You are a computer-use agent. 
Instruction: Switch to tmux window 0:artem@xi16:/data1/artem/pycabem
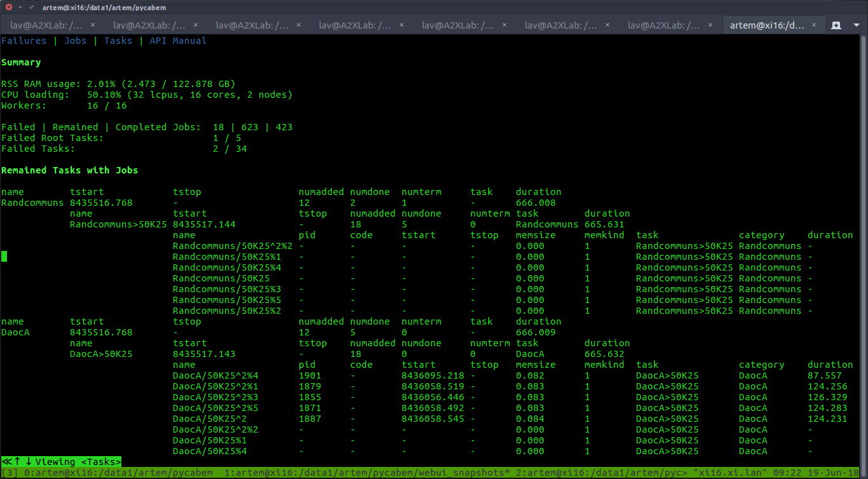[x=118, y=473]
